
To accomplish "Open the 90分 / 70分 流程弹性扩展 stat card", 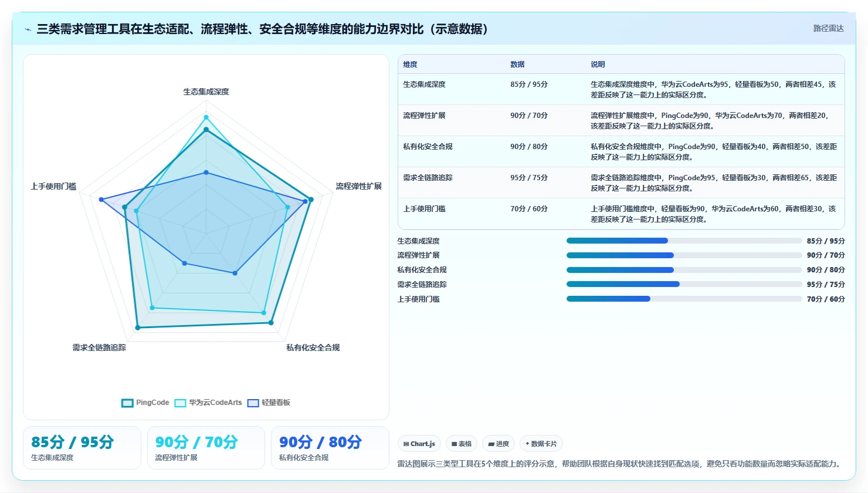I will point(206,448).
